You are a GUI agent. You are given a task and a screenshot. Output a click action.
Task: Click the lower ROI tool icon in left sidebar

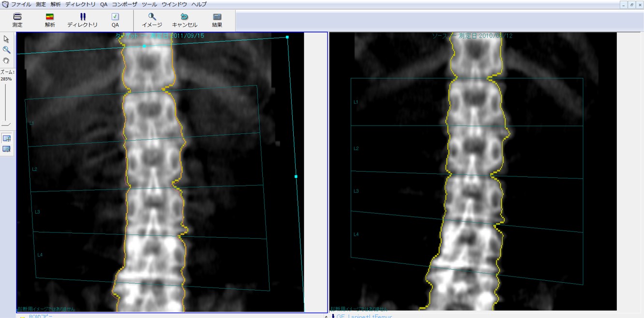7,149
